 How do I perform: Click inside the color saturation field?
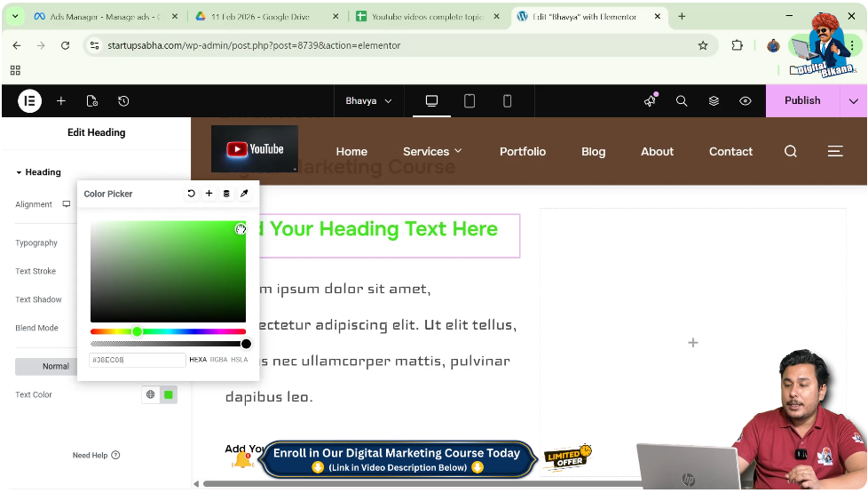pyautogui.click(x=168, y=272)
